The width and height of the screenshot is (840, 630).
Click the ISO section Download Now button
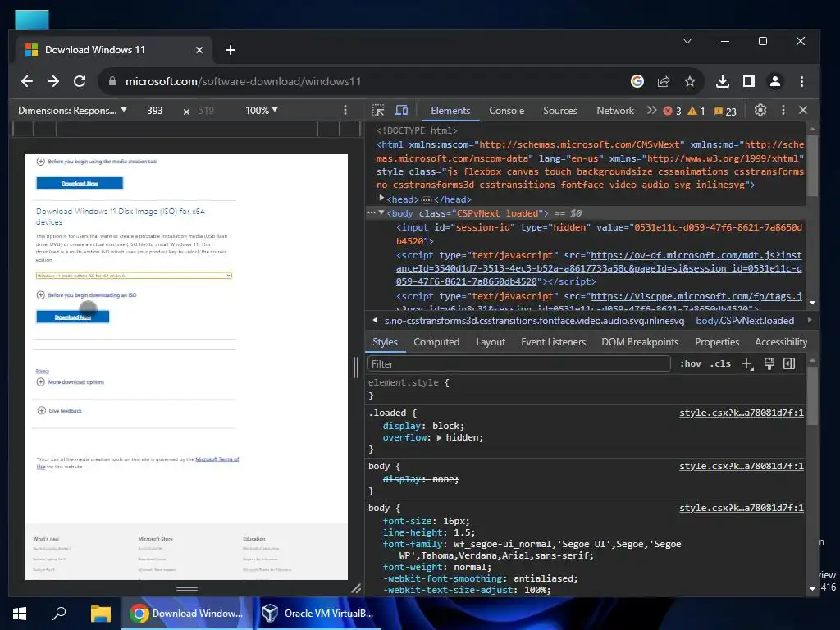click(73, 317)
